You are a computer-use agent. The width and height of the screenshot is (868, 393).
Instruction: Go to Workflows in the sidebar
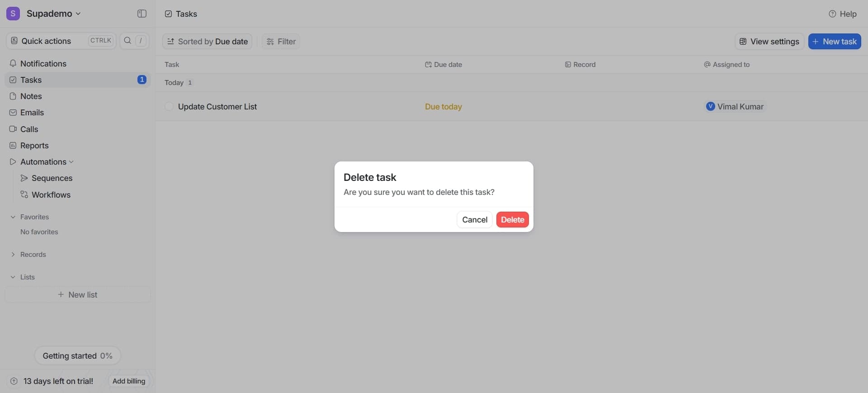click(51, 195)
